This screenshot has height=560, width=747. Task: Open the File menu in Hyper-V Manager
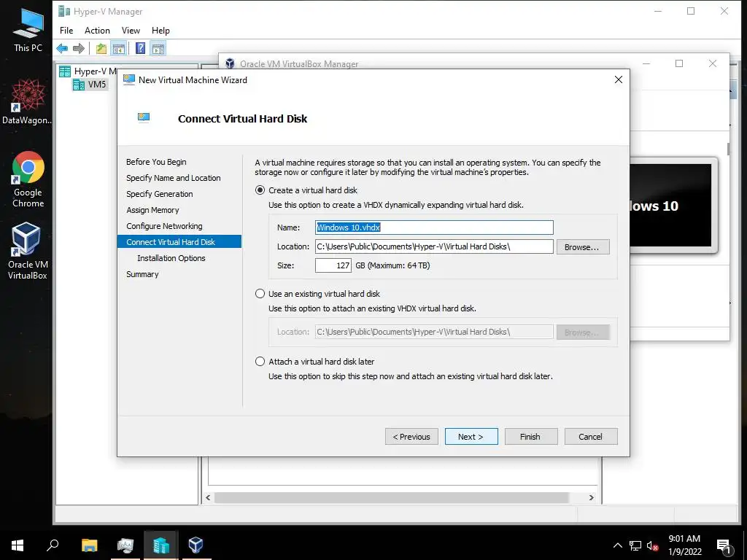click(66, 31)
